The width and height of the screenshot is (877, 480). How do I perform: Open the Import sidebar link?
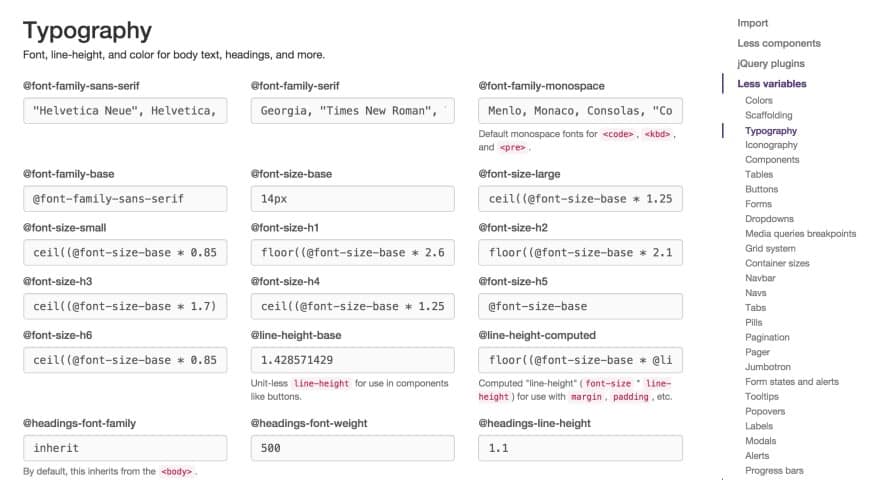(x=752, y=23)
